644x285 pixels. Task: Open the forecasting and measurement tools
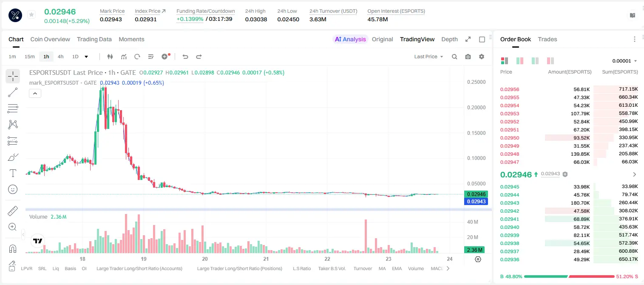point(13,141)
